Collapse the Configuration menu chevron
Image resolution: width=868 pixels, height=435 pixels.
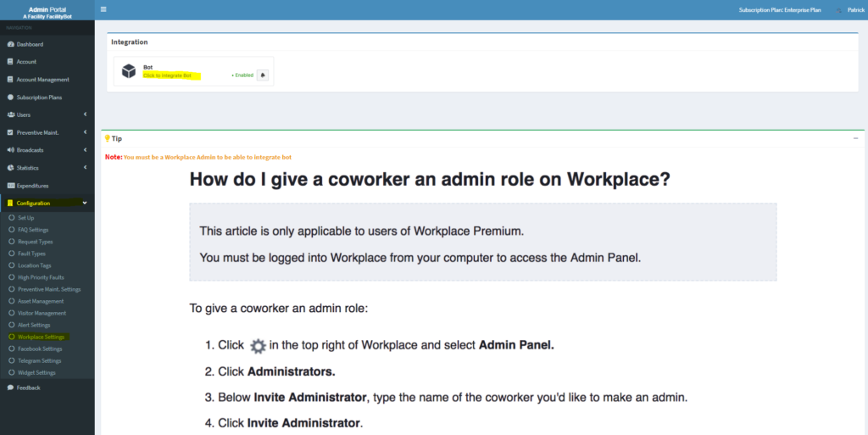(85, 204)
